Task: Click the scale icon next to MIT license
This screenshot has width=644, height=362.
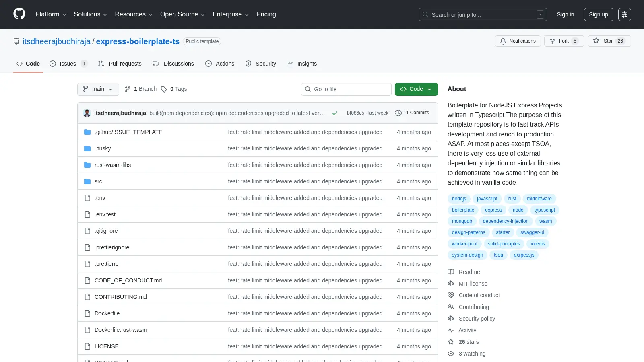Action: coord(451,284)
